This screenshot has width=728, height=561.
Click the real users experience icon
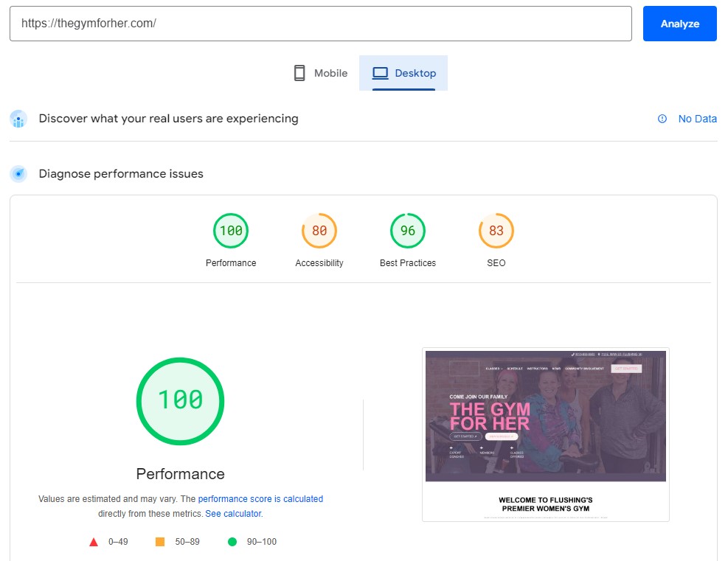(18, 119)
